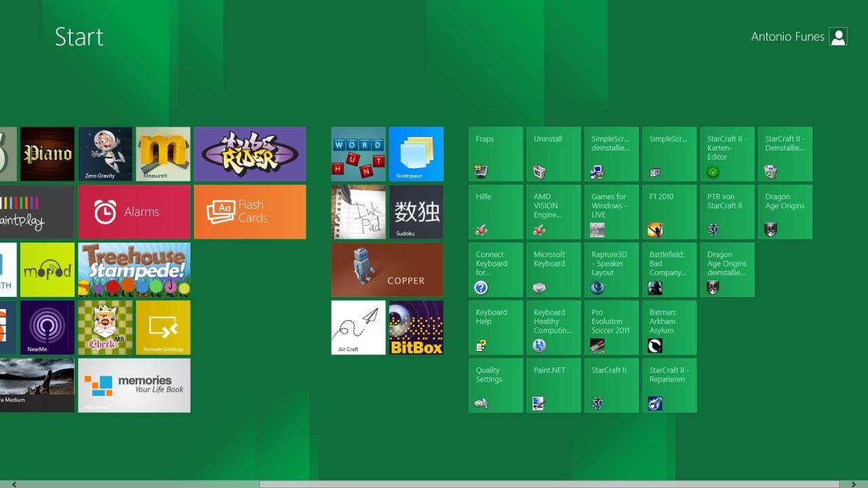Open Treehouse Stampede tile

click(134, 270)
